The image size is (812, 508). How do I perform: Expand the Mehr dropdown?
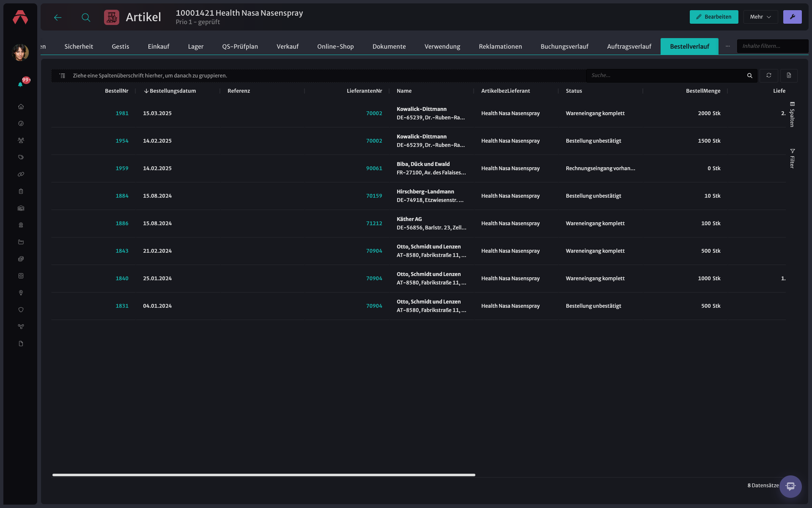pyautogui.click(x=760, y=17)
